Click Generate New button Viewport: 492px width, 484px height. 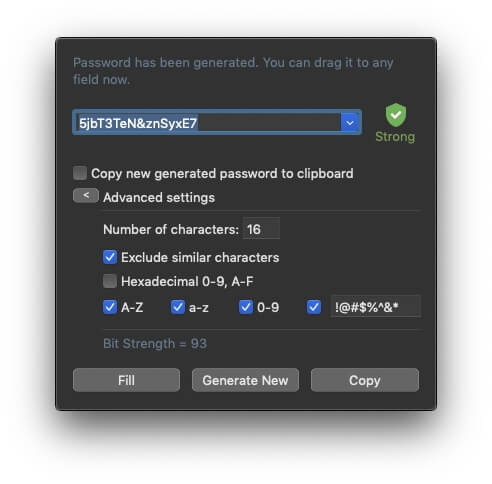[245, 380]
